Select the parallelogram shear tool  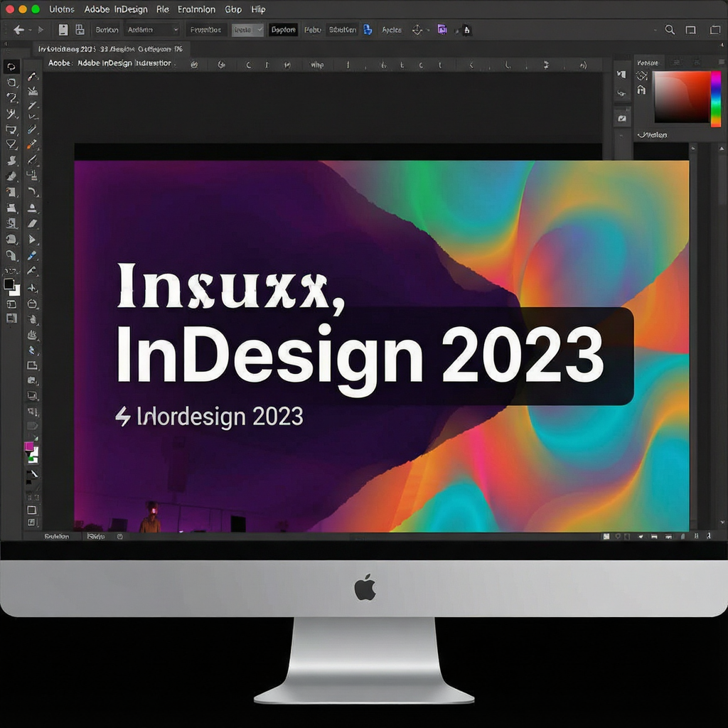tap(32, 224)
